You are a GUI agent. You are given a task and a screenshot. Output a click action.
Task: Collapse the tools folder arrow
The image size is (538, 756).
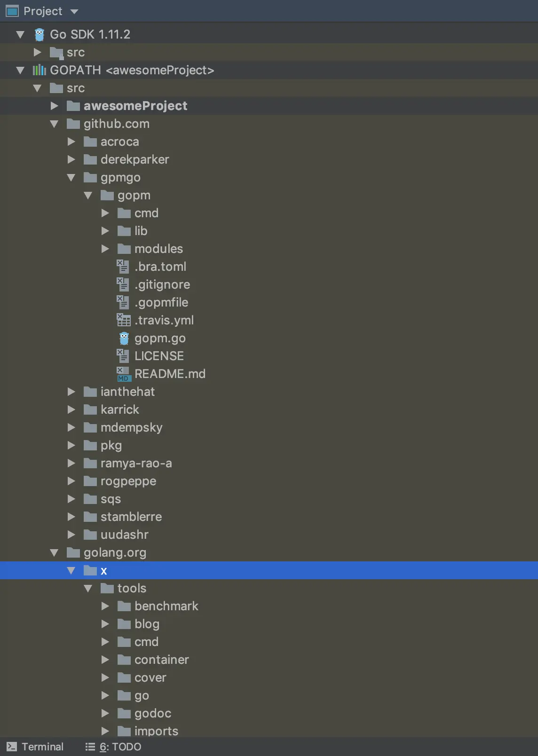pos(88,588)
